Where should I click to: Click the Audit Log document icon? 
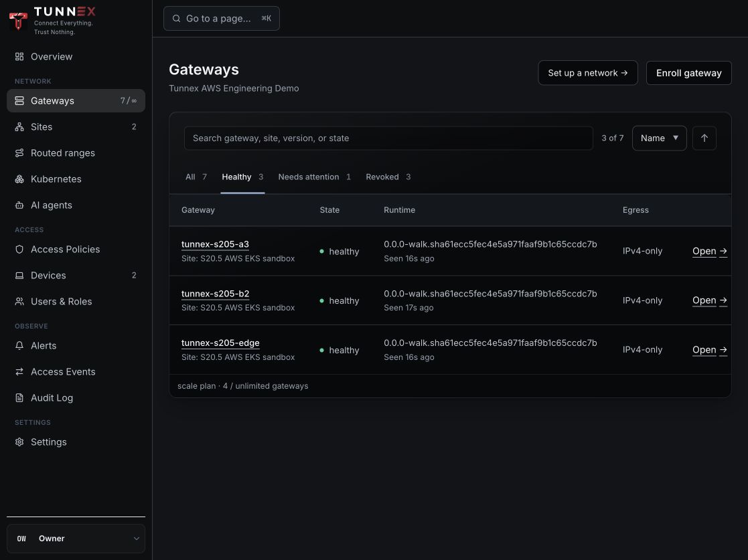pyautogui.click(x=19, y=398)
